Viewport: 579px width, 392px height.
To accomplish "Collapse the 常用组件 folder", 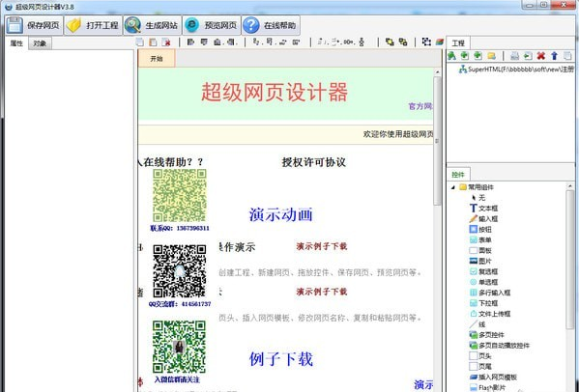I will (453, 187).
